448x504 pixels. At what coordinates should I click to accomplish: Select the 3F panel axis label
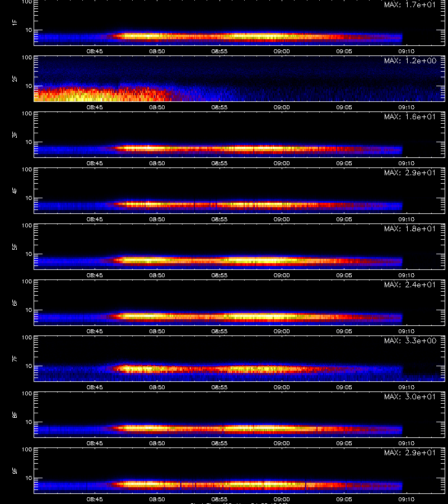(15, 134)
